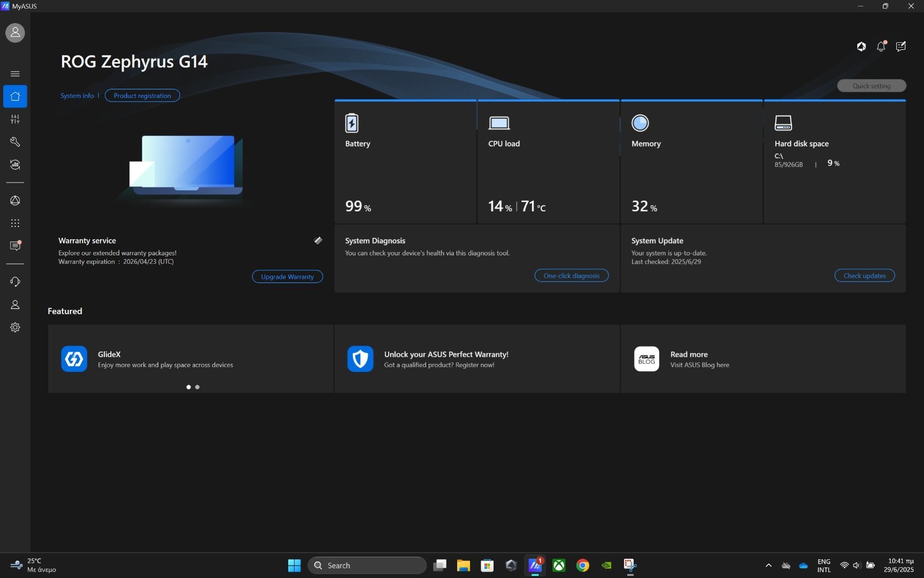924x578 pixels.
Task: Open the ASUS Perfect Warranty featured card
Action: click(477, 359)
